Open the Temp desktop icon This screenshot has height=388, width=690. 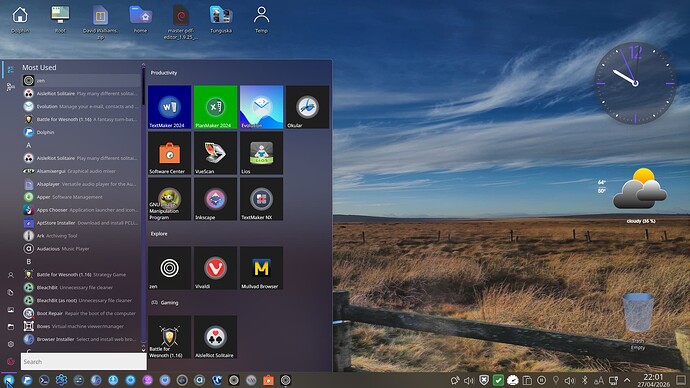pos(261,19)
